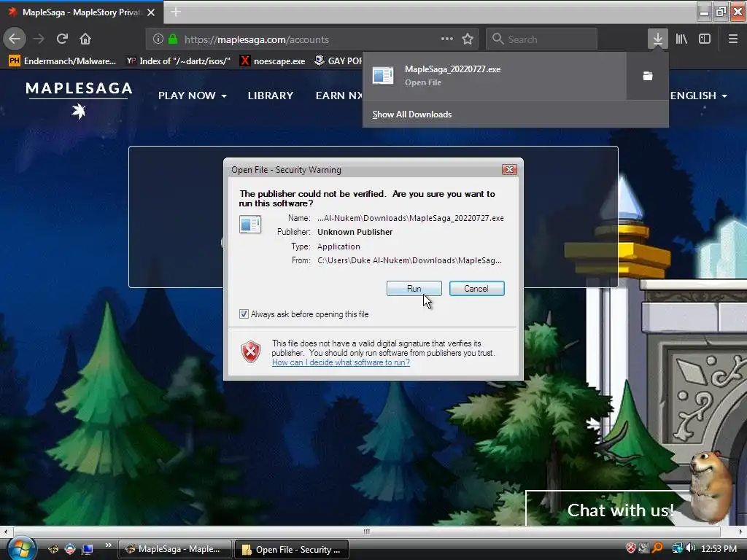Image resolution: width=747 pixels, height=560 pixels.
Task: Click Run in the security warning
Action: tap(414, 289)
